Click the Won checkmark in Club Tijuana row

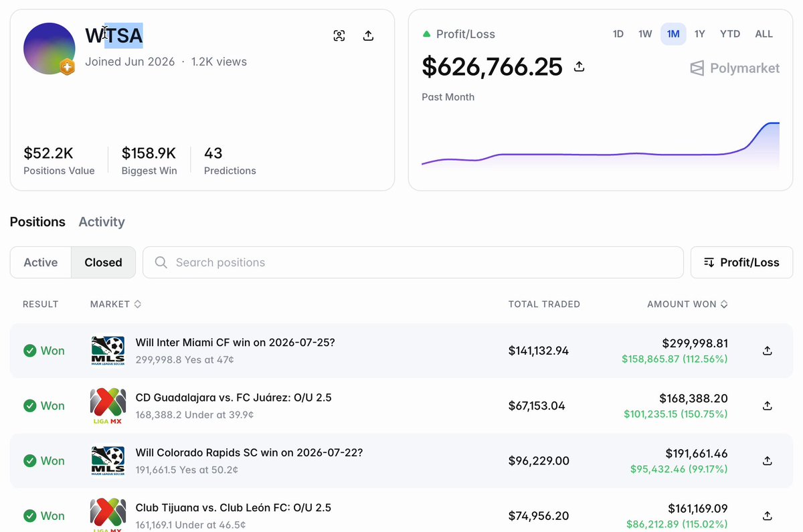tap(29, 516)
